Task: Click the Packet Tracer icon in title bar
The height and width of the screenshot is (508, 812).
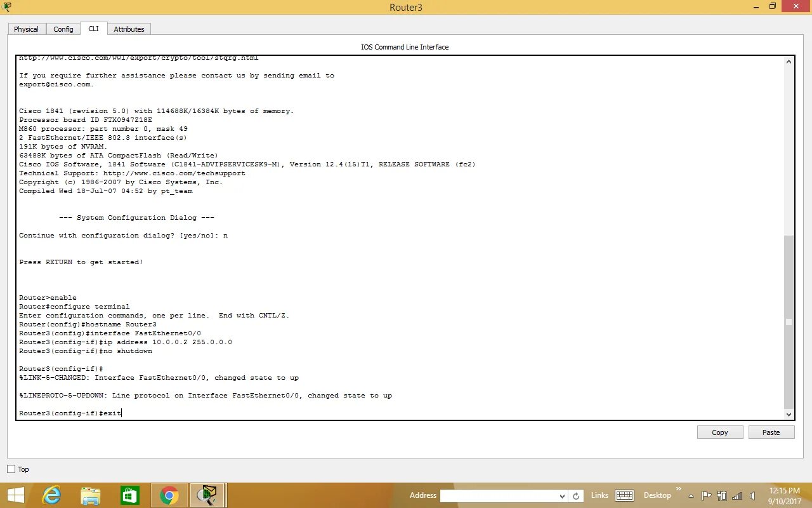Action: (x=7, y=7)
